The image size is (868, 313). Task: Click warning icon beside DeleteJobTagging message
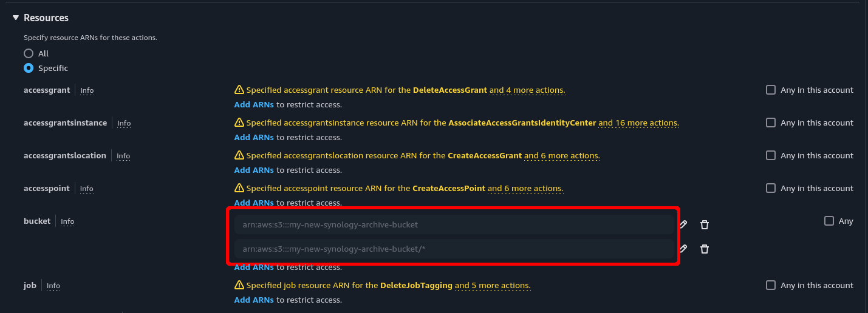click(239, 285)
